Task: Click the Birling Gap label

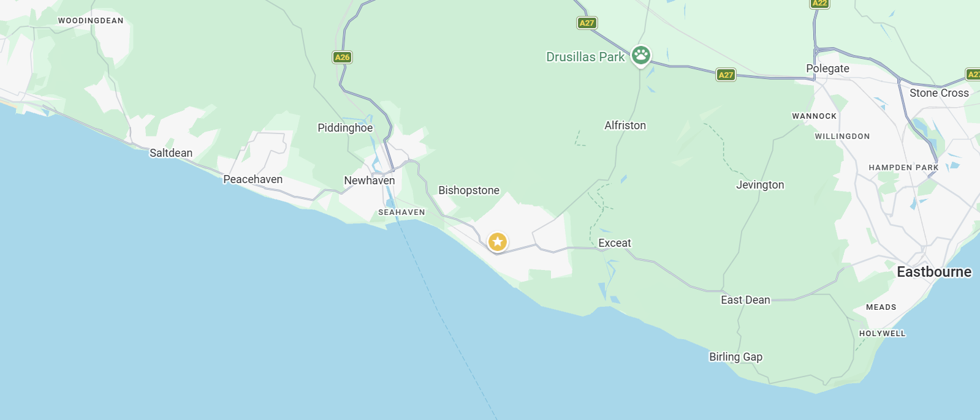Action: (x=736, y=357)
